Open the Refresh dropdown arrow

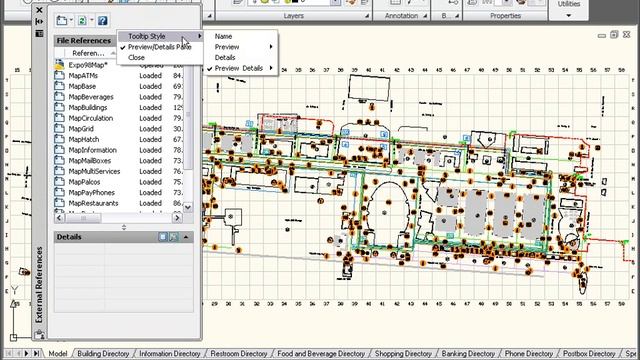[92, 20]
